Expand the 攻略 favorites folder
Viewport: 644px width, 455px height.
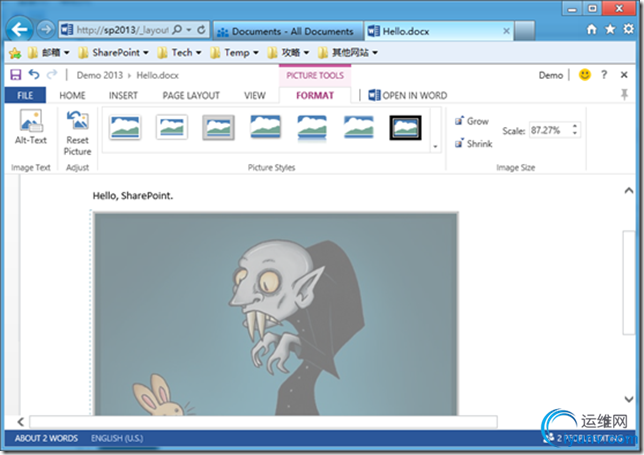pos(288,53)
